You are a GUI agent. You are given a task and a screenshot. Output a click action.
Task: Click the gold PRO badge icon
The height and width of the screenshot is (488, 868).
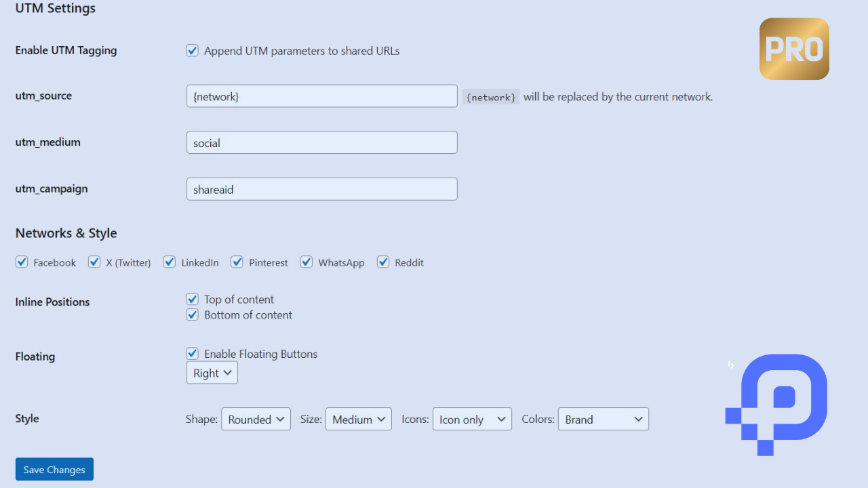pos(793,48)
